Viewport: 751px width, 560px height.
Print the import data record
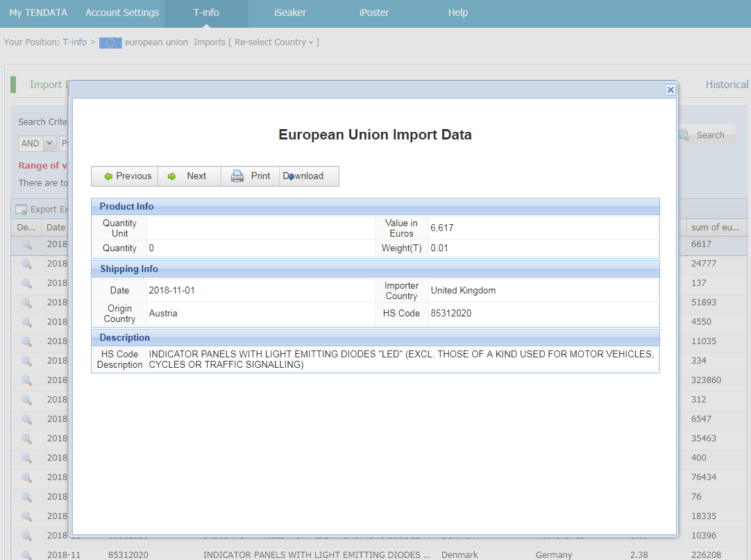(x=251, y=176)
